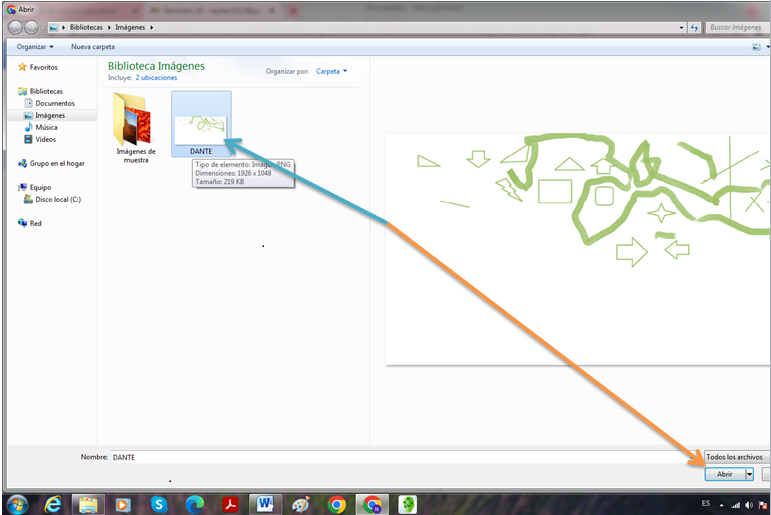Click the refresh icon beside address bar
The image size is (771, 515).
(694, 28)
